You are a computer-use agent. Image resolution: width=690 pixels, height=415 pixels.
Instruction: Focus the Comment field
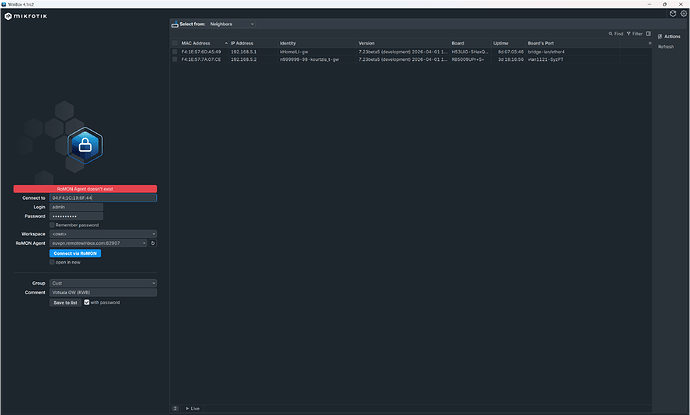103,292
